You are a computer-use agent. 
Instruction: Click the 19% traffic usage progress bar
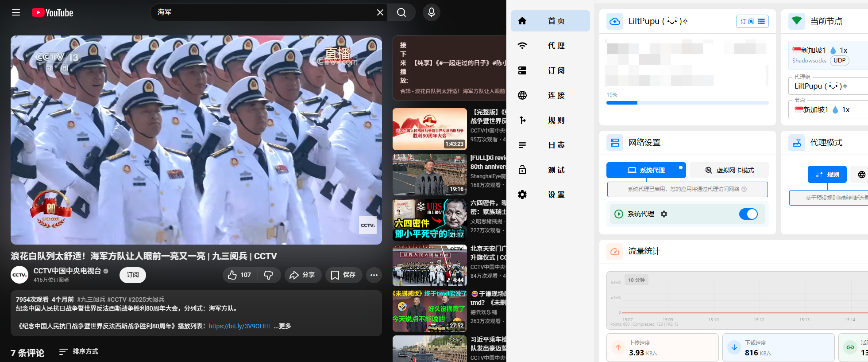pos(687,103)
